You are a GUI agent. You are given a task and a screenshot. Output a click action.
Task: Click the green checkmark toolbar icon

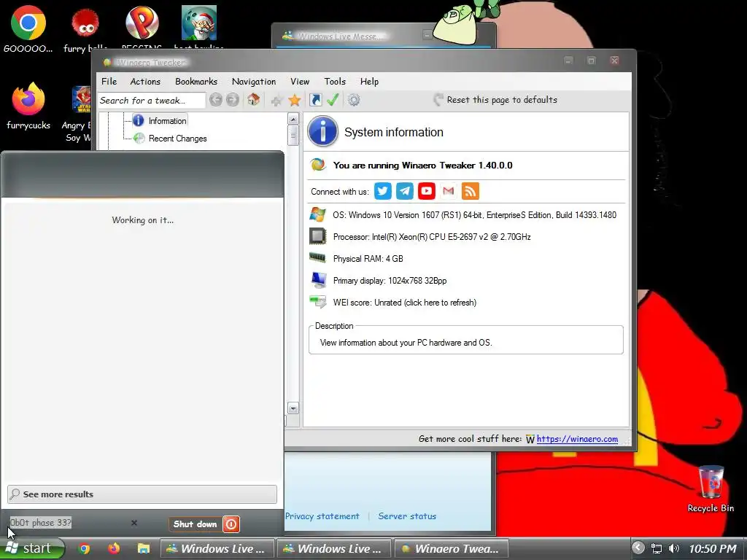pos(333,99)
